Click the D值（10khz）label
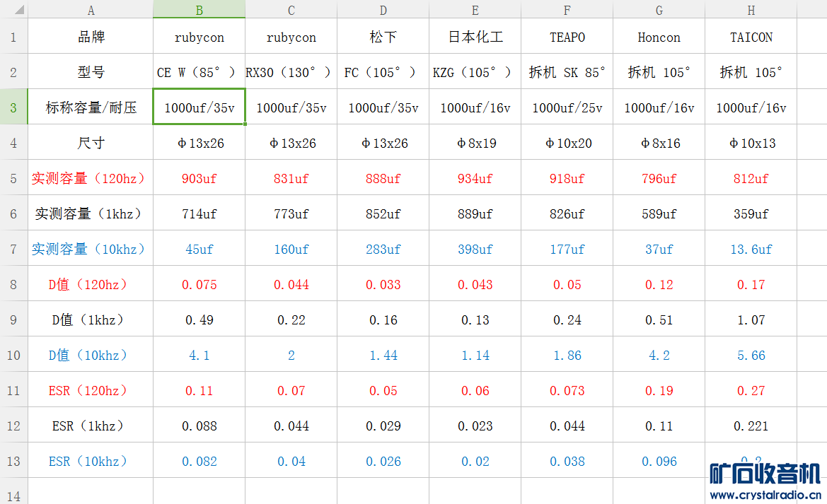 [x=91, y=355]
